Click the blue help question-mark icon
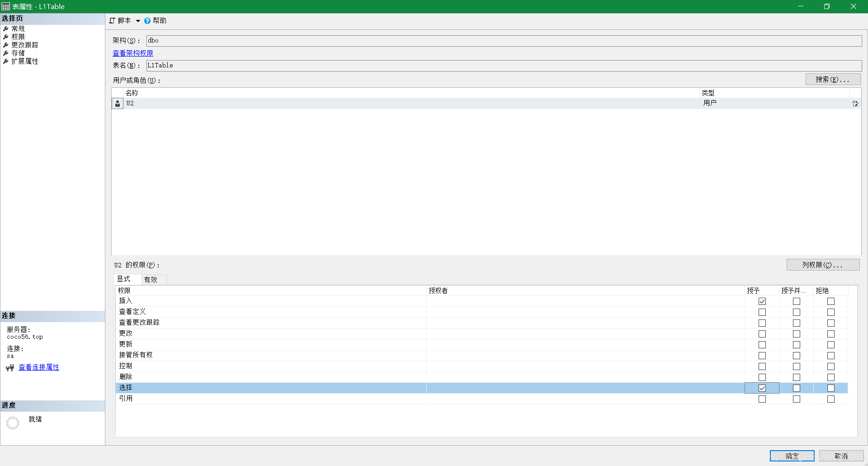 pos(147,21)
